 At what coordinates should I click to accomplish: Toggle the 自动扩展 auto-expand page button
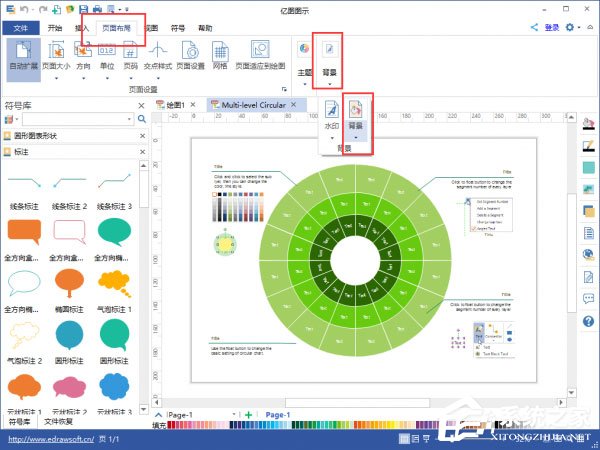(23, 59)
